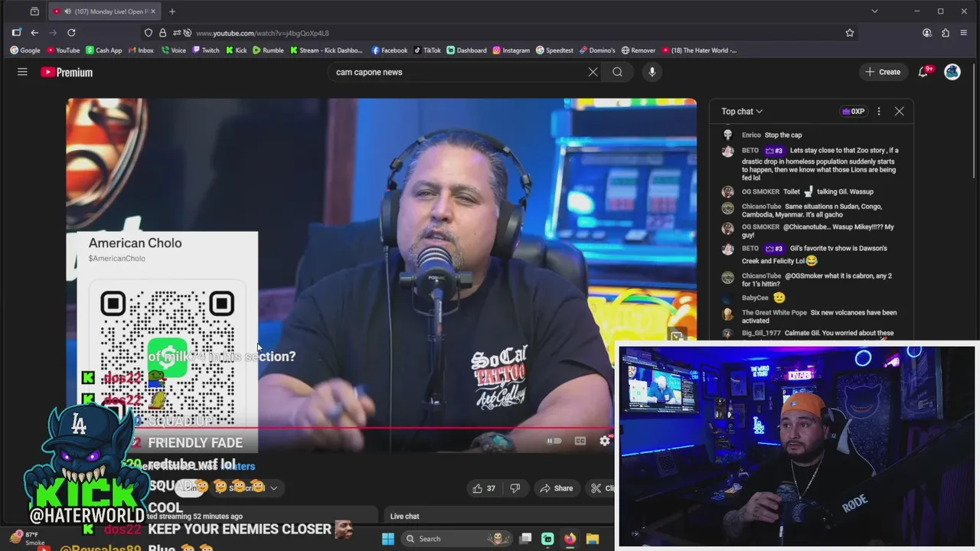Open the Kick bookmark
The image size is (980, 551).
[236, 51]
